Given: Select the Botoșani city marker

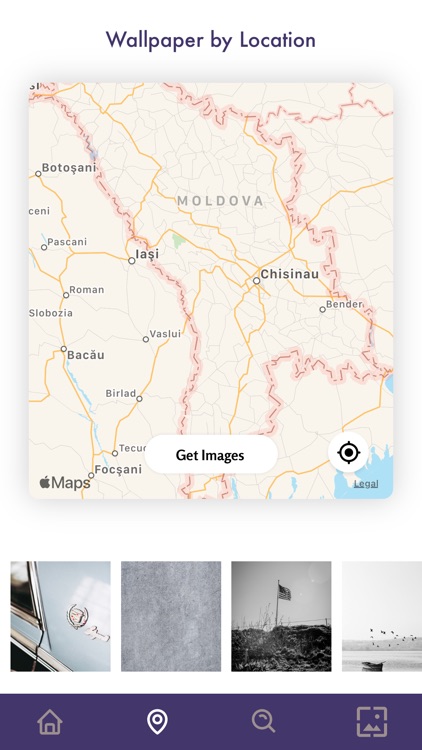Looking at the screenshot, I should [38, 174].
